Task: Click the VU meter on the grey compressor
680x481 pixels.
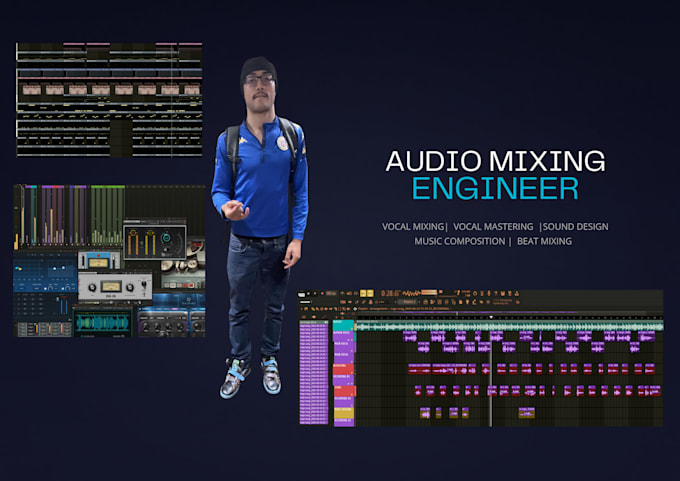Action: 111,287
